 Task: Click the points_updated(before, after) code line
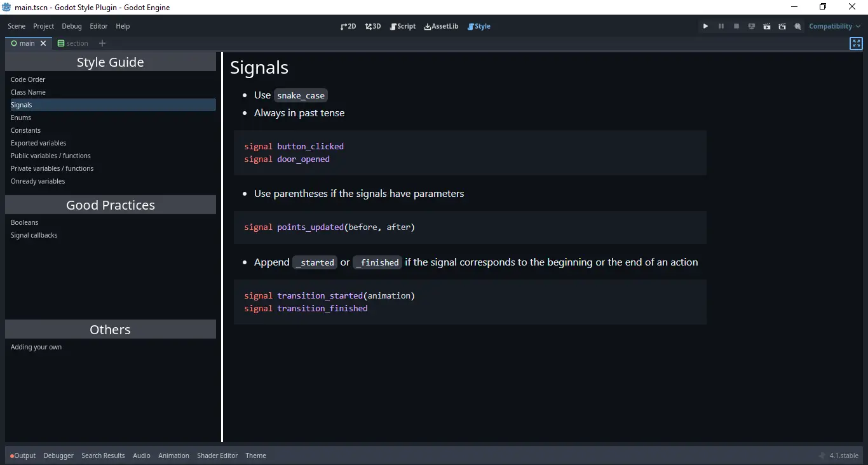click(329, 227)
